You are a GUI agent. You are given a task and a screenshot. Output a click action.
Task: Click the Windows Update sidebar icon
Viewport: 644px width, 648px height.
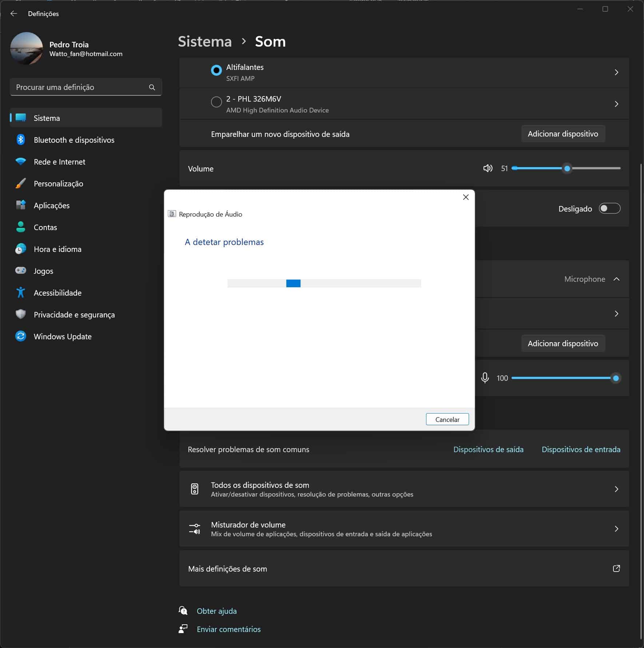point(21,336)
